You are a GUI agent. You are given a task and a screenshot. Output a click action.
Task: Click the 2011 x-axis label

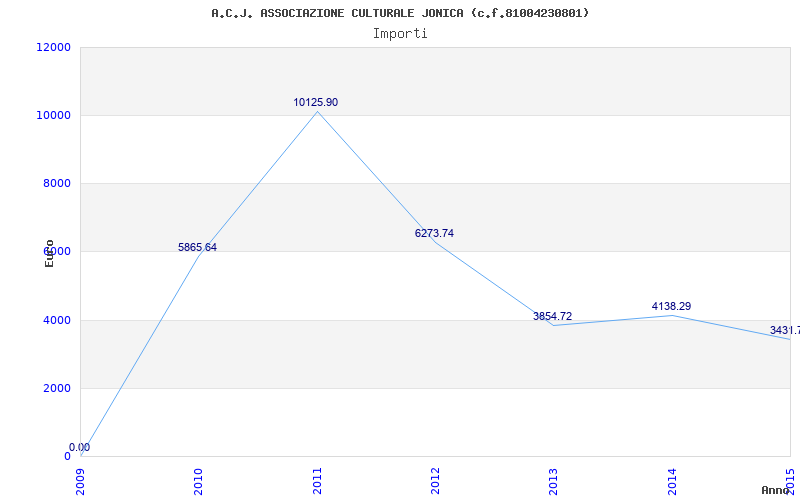point(317,482)
